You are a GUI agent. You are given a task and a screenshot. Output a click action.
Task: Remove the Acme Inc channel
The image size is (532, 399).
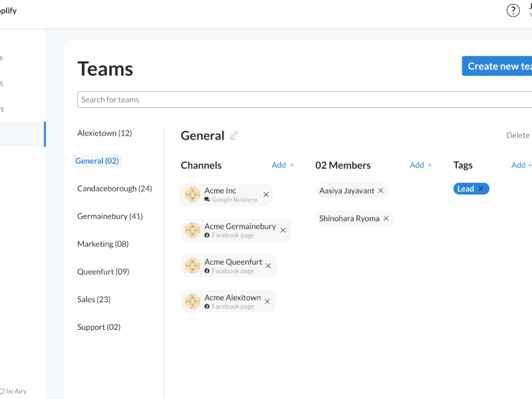[266, 195]
